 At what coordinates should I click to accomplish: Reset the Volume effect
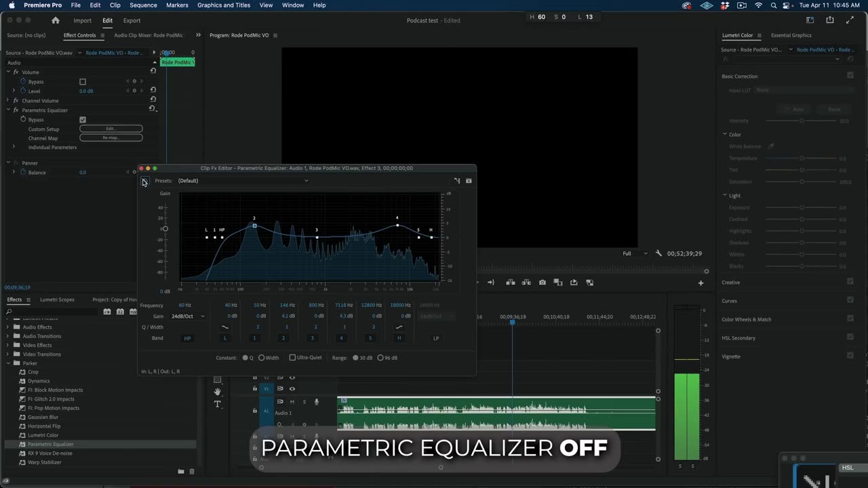click(x=153, y=71)
